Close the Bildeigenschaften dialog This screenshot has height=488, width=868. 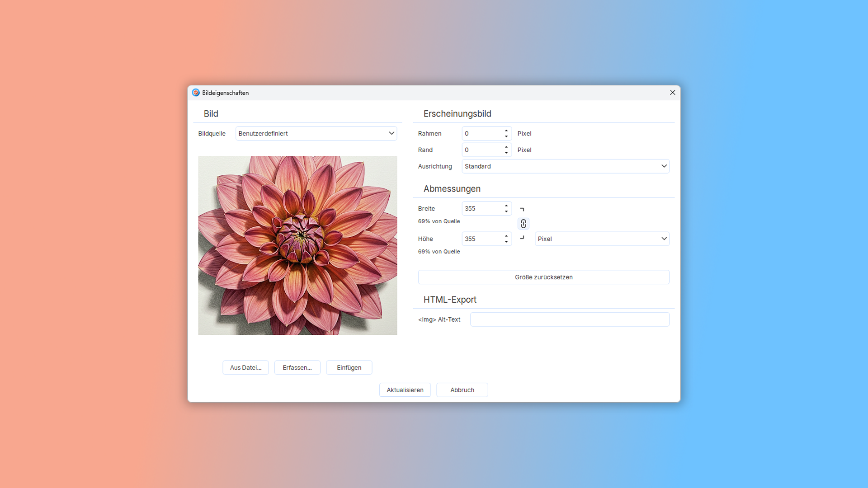(x=672, y=93)
